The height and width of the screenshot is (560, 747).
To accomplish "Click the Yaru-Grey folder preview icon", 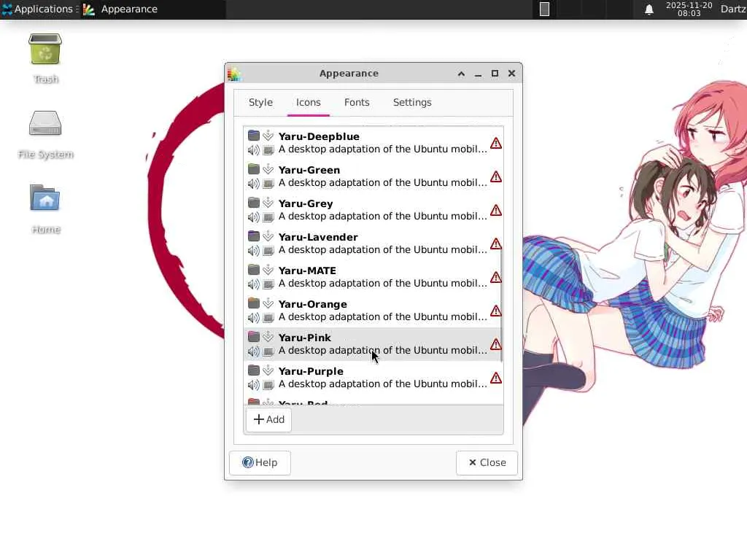I will pyautogui.click(x=253, y=203).
